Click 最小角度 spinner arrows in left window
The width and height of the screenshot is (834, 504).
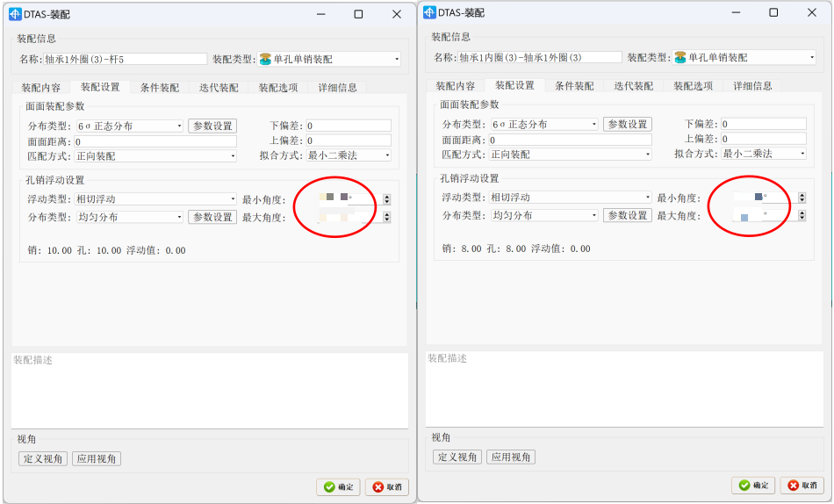[x=386, y=200]
